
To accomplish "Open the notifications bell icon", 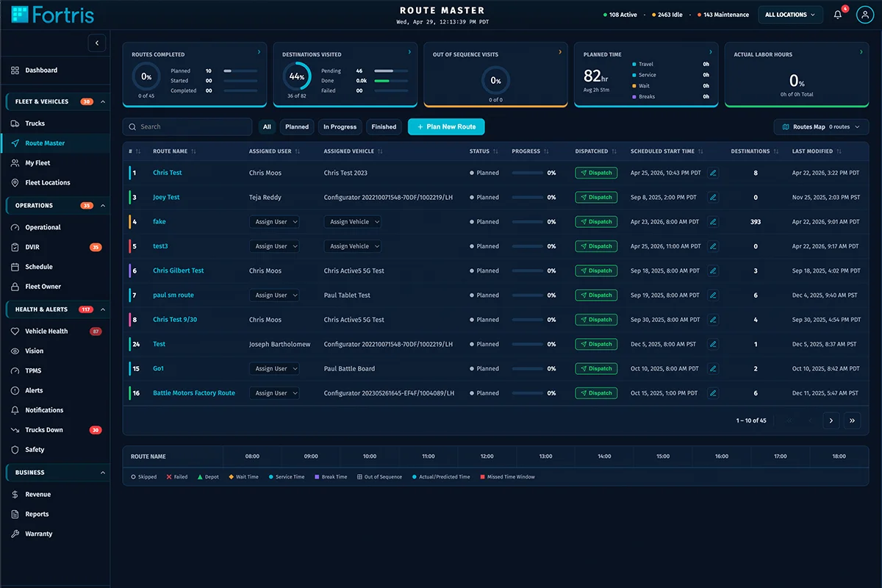I will coord(838,15).
